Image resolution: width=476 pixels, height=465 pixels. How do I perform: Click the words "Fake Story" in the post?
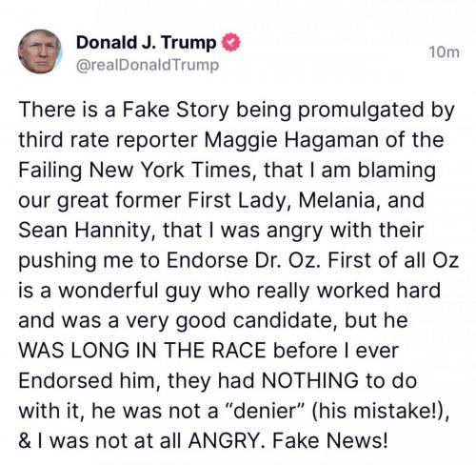click(x=175, y=110)
